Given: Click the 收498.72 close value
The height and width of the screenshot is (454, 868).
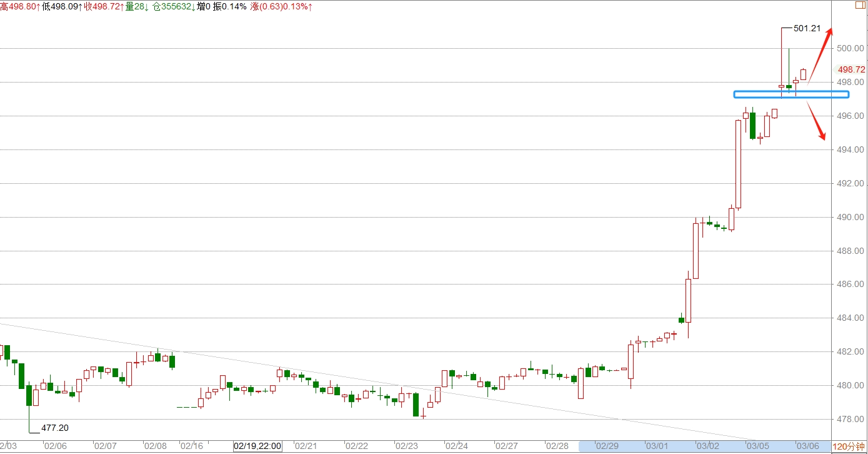Looking at the screenshot, I should point(104,6).
